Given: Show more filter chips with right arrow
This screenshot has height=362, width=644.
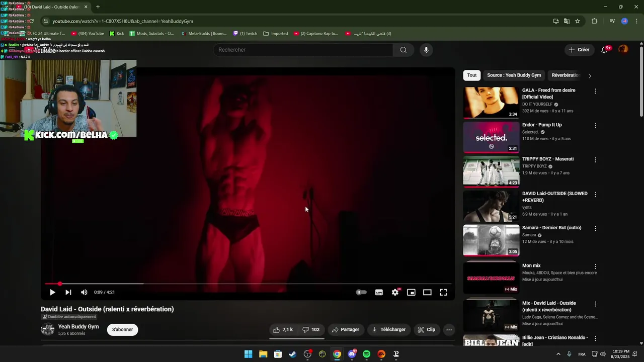Looking at the screenshot, I should 590,76.
